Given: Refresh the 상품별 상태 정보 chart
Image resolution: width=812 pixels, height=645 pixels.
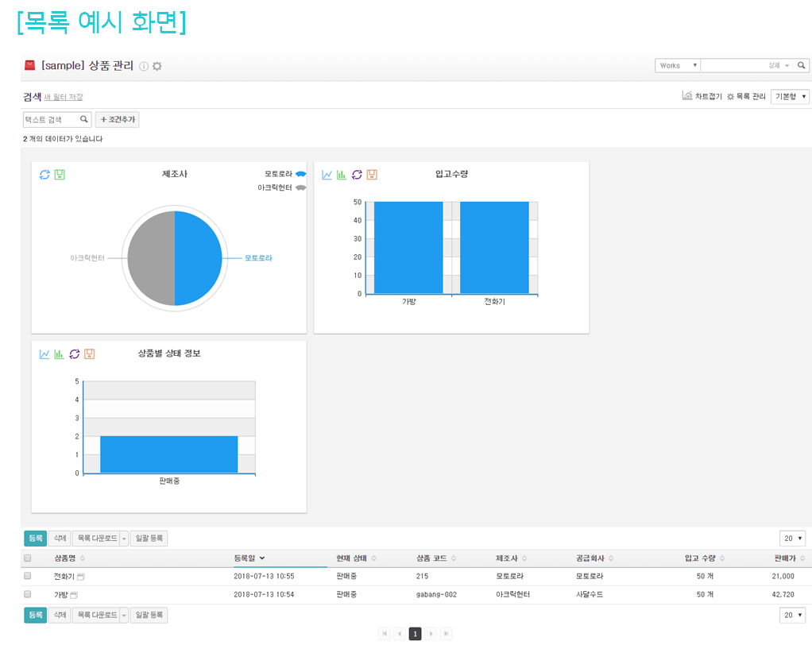Looking at the screenshot, I should [x=74, y=353].
